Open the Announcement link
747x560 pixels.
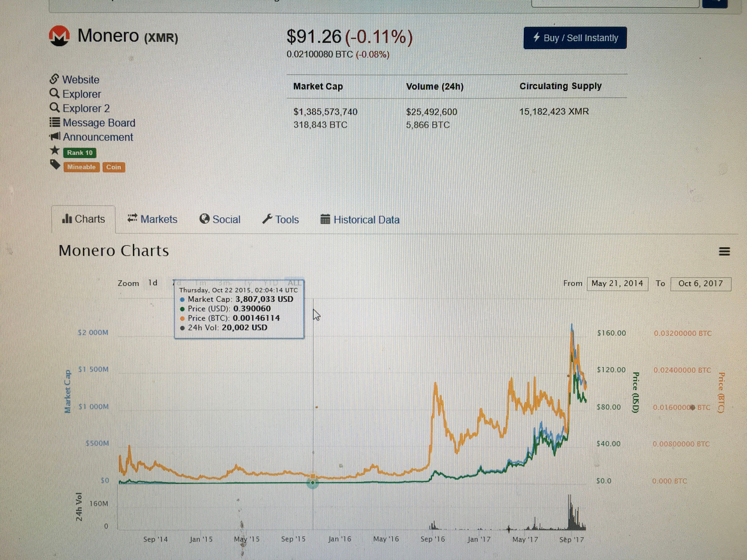pyautogui.click(x=98, y=137)
